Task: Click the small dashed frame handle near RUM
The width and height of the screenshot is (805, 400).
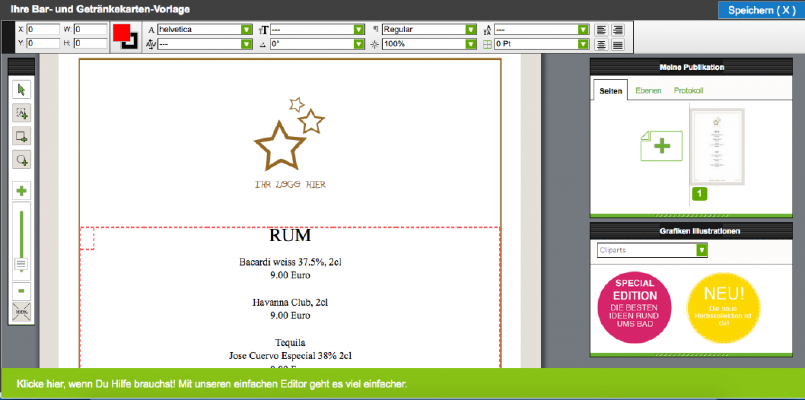Action: 87,238
